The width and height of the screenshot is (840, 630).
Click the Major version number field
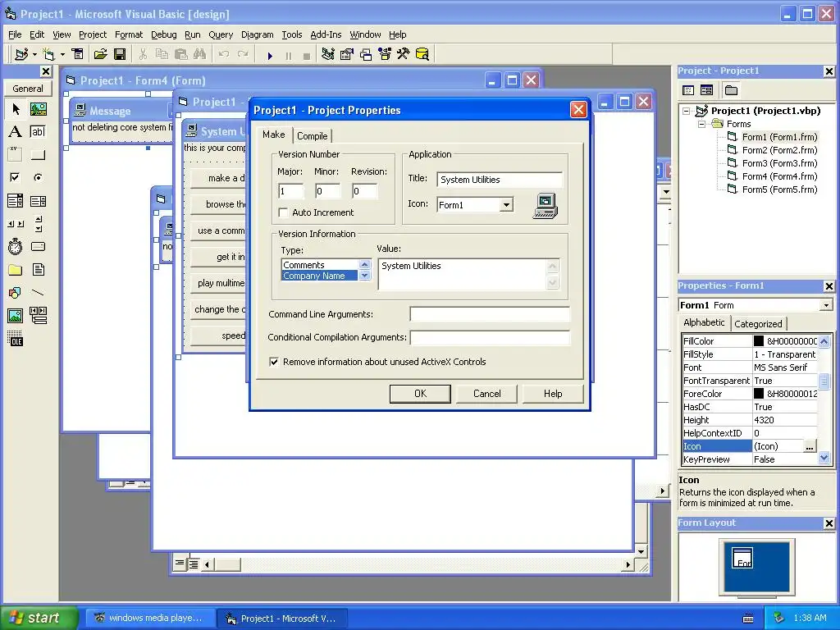(x=291, y=191)
